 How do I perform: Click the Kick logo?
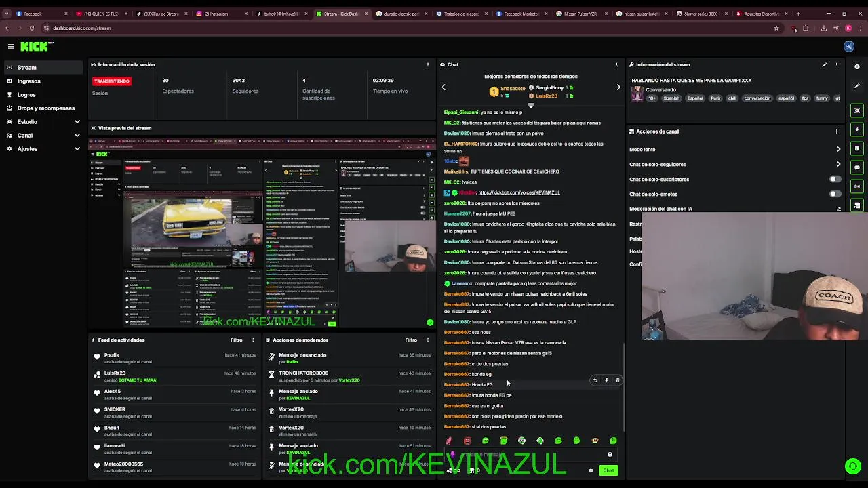(x=37, y=46)
